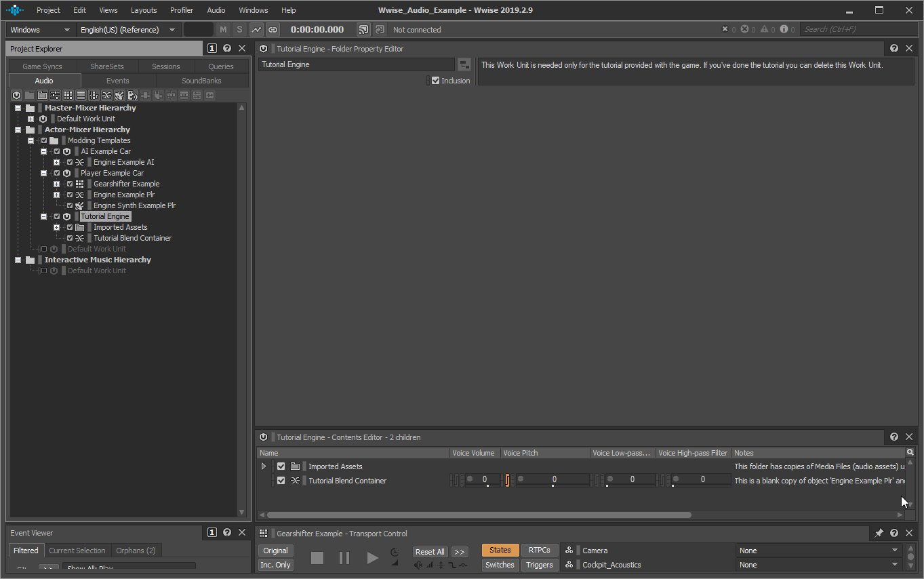Viewport: 924px width, 579px height.
Task: Click Voice Volume slider for Tutorial Blend Container
Action: pos(482,480)
